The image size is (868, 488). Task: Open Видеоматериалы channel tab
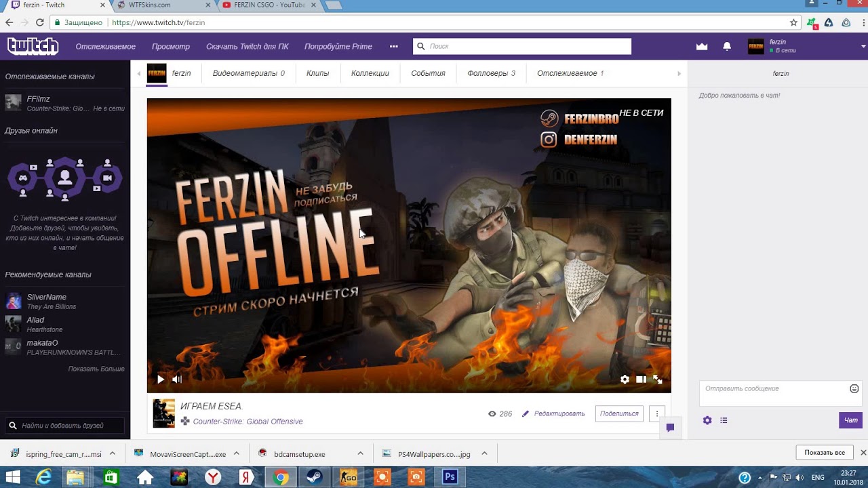[248, 73]
